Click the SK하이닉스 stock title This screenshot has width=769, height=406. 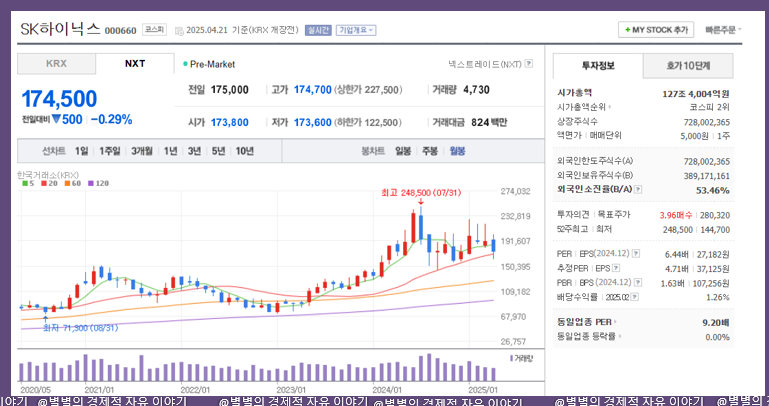click(x=60, y=29)
